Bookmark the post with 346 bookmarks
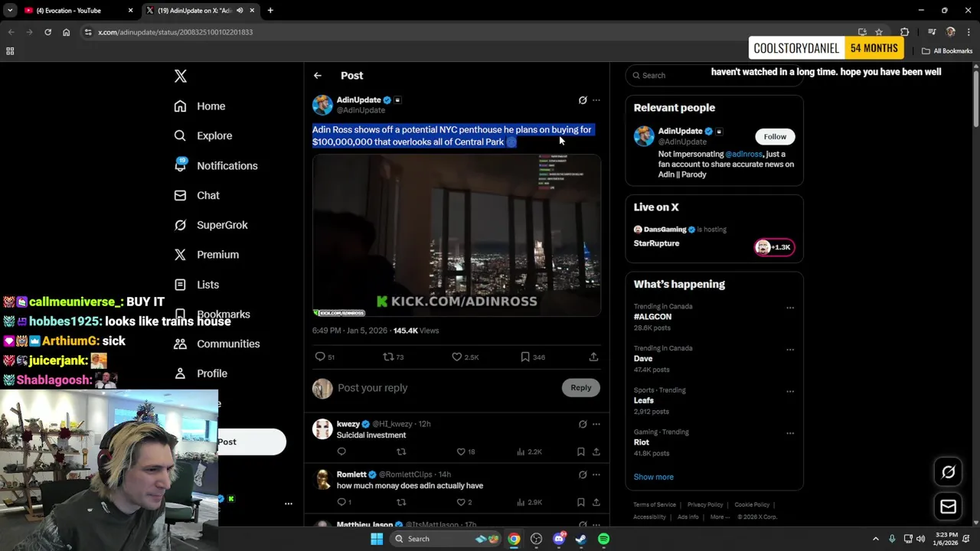This screenshot has height=551, width=980. [x=525, y=357]
